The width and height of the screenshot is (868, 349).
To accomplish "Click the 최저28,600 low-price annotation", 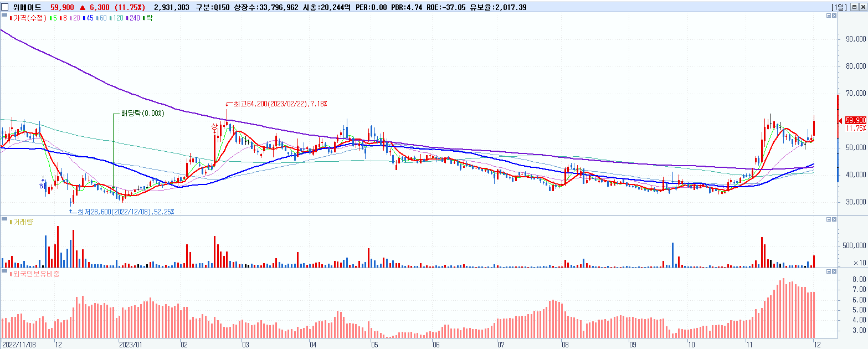I will 126,212.
